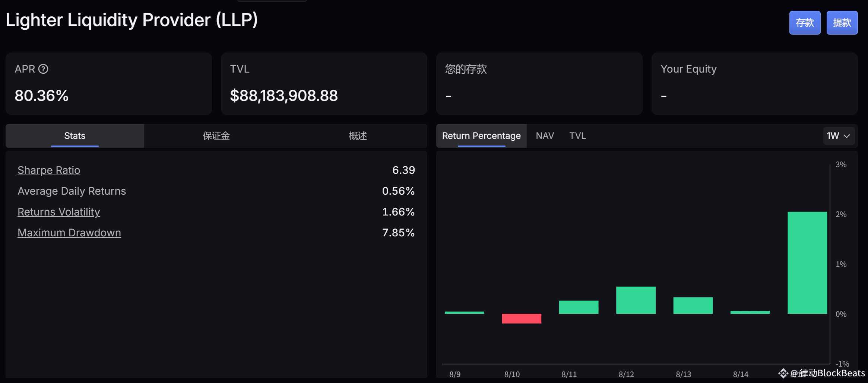This screenshot has width=868, height=383.
Task: Click the Average Daily Returns label
Action: [x=72, y=191]
